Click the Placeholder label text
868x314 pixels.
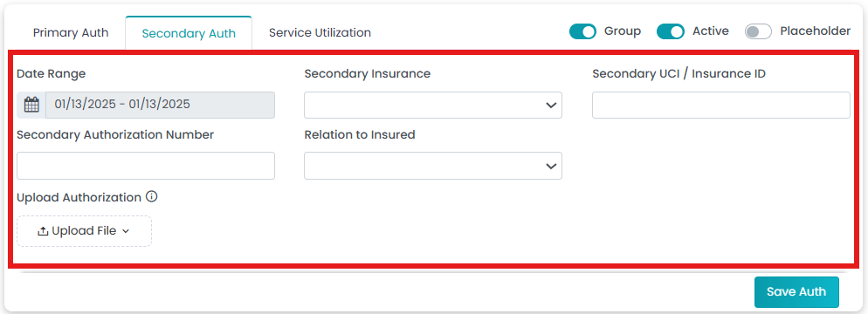[816, 31]
